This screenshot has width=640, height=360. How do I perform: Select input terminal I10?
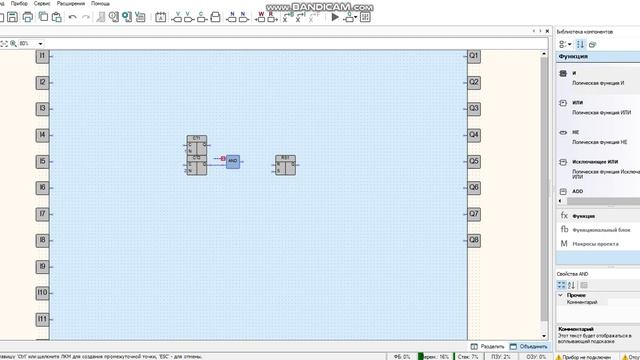point(42,293)
